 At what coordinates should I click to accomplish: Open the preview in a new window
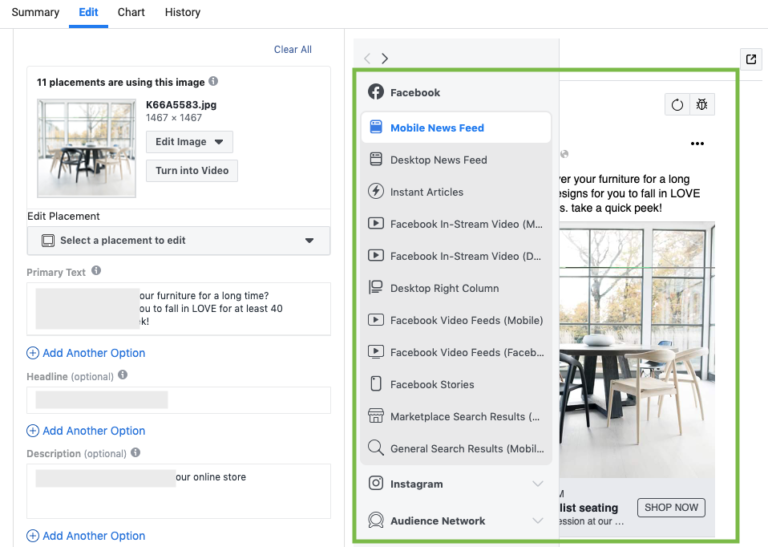pyautogui.click(x=751, y=59)
